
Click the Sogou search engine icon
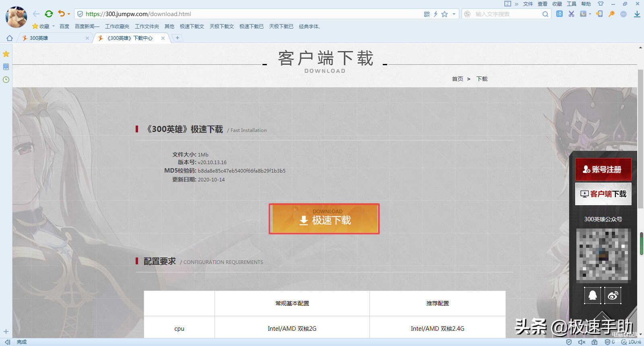[467, 14]
